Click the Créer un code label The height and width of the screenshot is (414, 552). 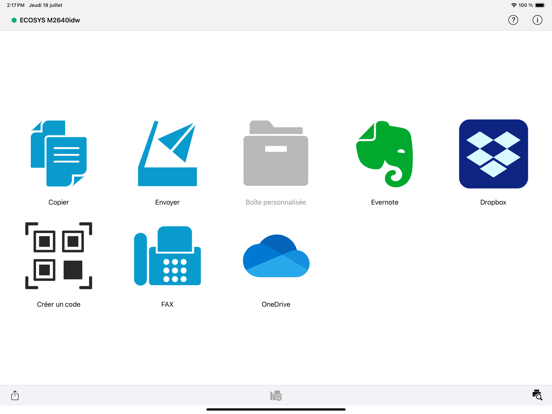click(x=58, y=305)
